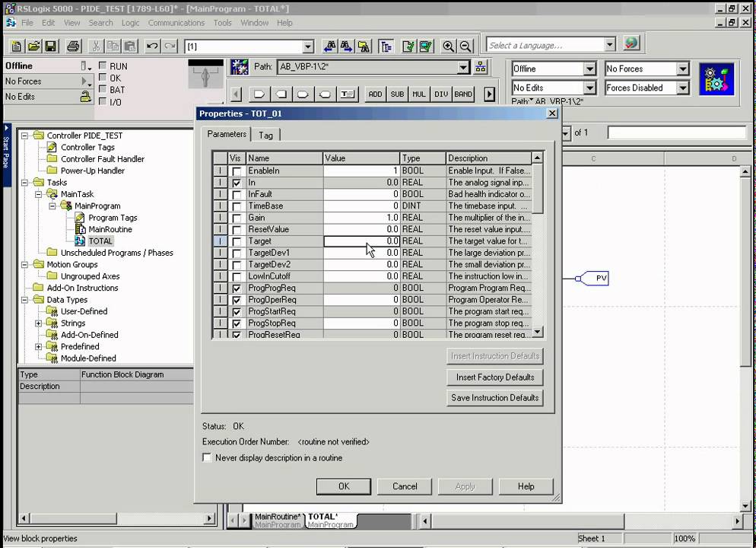The height and width of the screenshot is (548, 756).
Task: Insert an ADD function block
Action: click(x=375, y=94)
